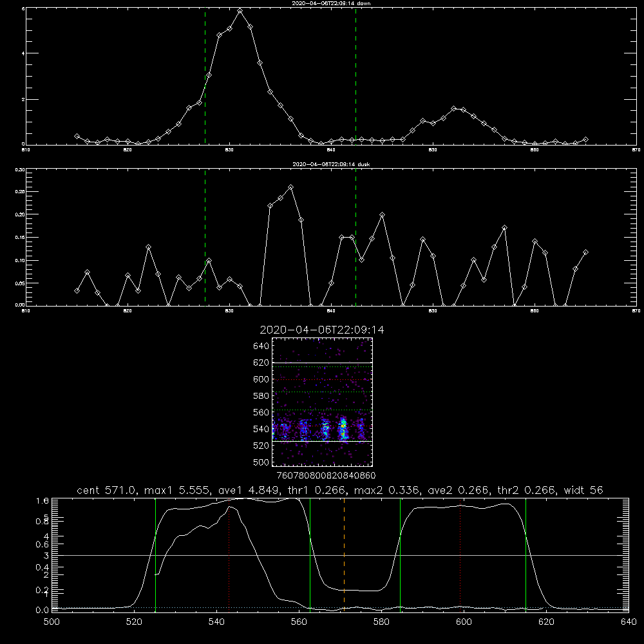
Task: Click the red dotted line near 543 in bottom plot
Action: (229, 554)
